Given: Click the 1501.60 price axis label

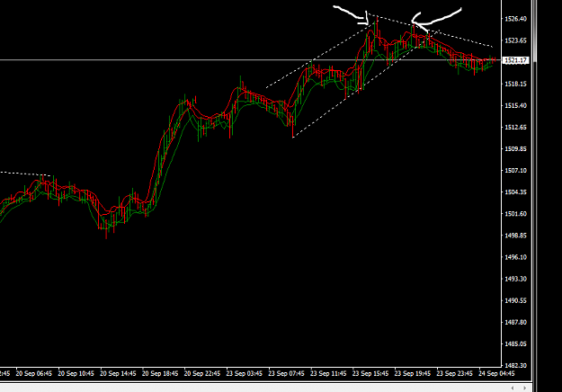Looking at the screenshot, I should coord(516,214).
